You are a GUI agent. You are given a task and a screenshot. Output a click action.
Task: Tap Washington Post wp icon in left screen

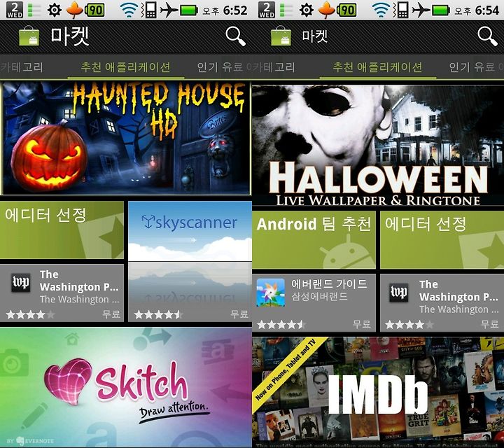(x=21, y=282)
